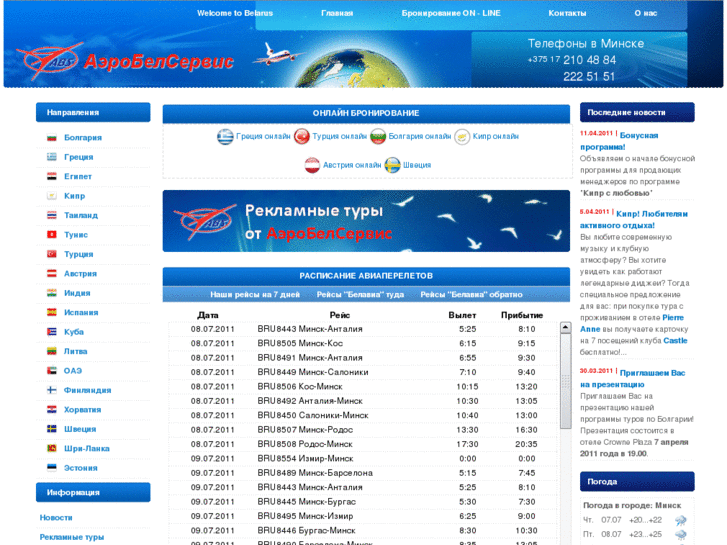The width and height of the screenshot is (727, 545).
Task: Open the О нас menu item
Action: pos(646,13)
